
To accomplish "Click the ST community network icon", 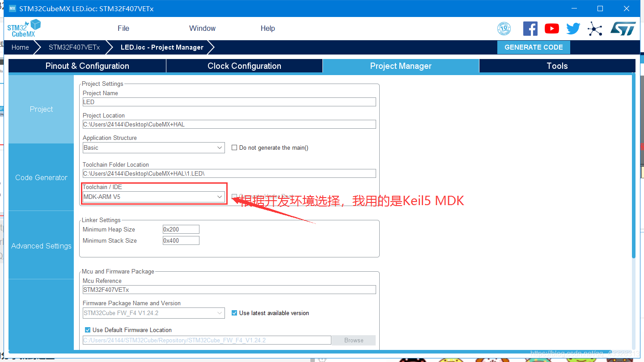I will [595, 29].
